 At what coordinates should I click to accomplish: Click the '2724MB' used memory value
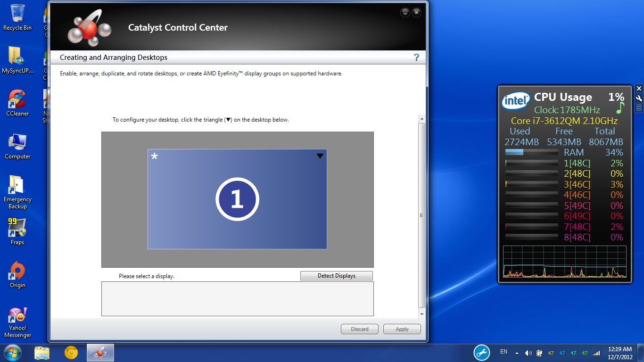click(x=521, y=142)
